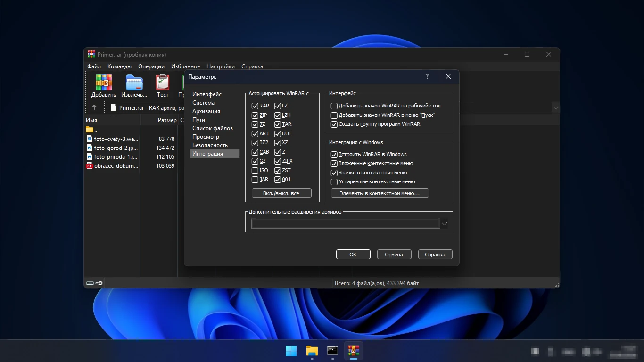Check Добавить значок WinRAR в меню "Пуск"
Viewport: 644px width, 362px height.
[334, 115]
